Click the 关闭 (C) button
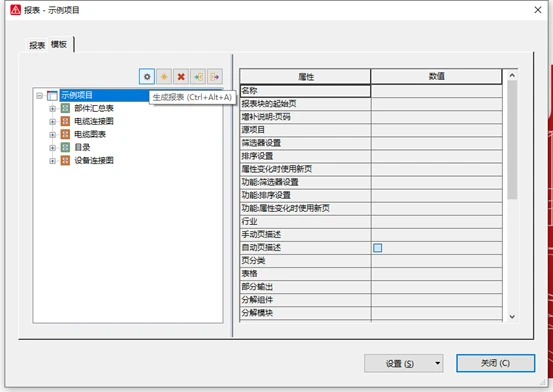The image size is (553, 392). (x=495, y=363)
